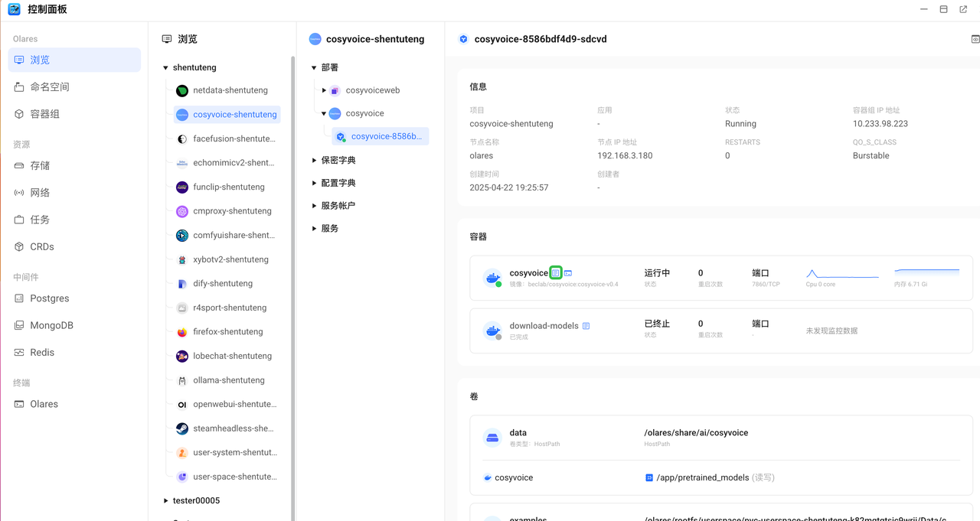Viewport: 980px width, 521px height.
Task: Open terminal for the cosyvoice container
Action: tap(568, 273)
